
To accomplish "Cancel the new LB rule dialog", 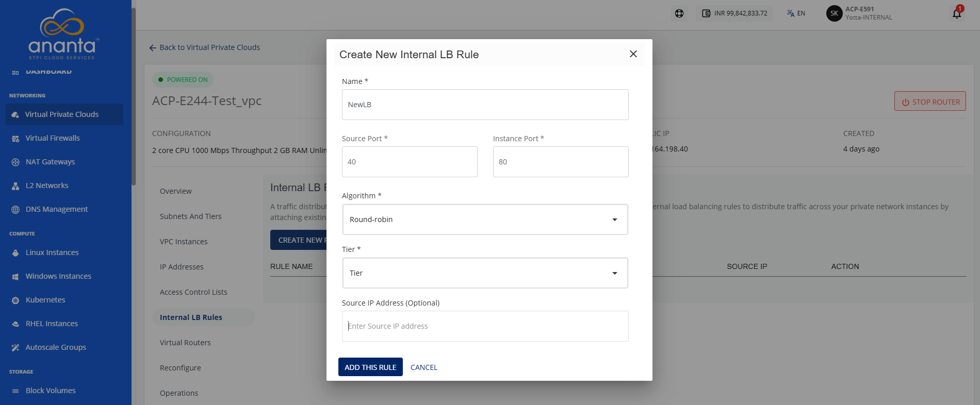I will pyautogui.click(x=424, y=367).
